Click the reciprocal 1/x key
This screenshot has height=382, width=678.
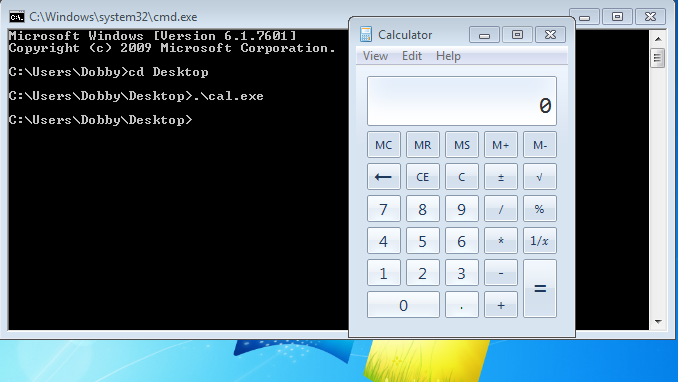click(x=540, y=241)
